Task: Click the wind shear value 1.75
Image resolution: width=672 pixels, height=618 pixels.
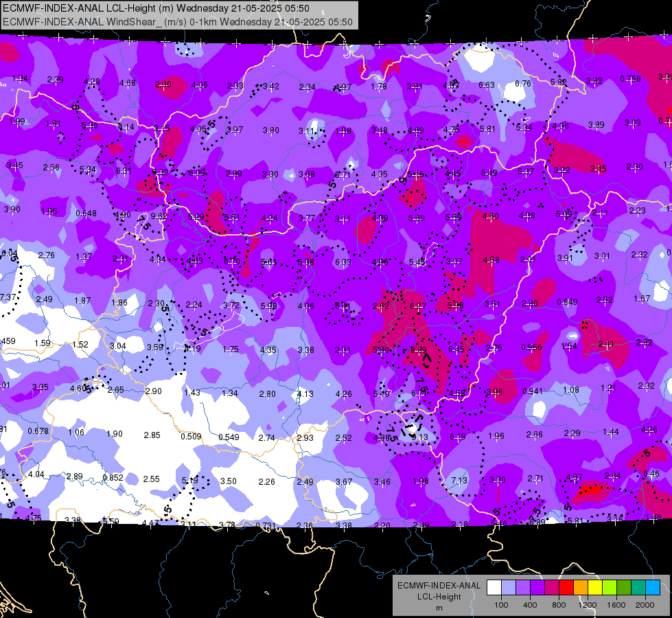Action: pos(230,349)
